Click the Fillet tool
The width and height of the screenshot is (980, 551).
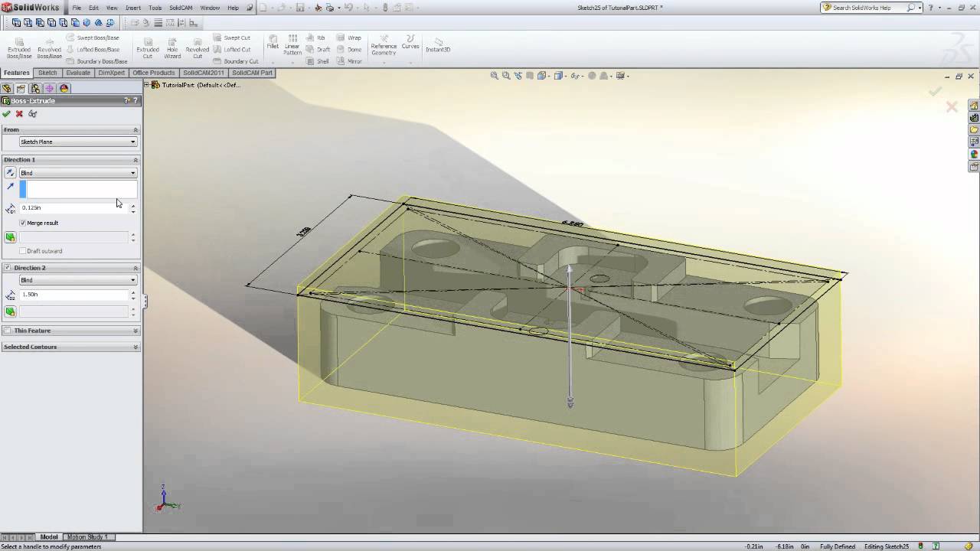273,42
